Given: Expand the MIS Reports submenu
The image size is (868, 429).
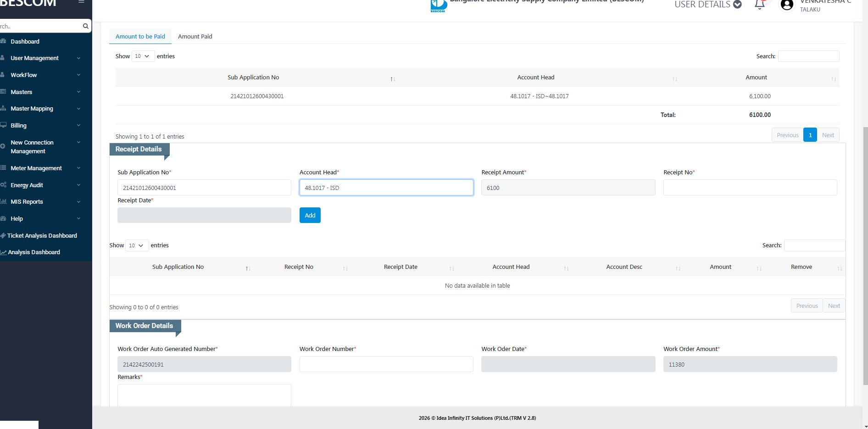Looking at the screenshot, I should pyautogui.click(x=78, y=201).
